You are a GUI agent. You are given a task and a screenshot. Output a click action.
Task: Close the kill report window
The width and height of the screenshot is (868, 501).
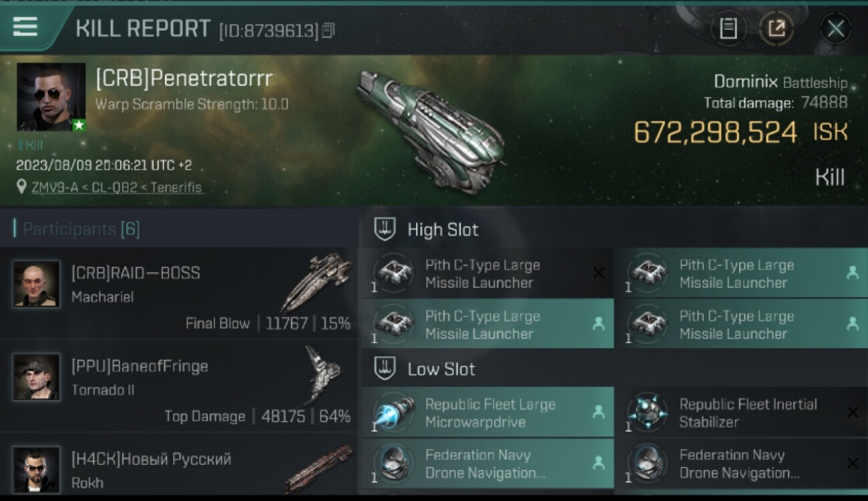tap(835, 29)
